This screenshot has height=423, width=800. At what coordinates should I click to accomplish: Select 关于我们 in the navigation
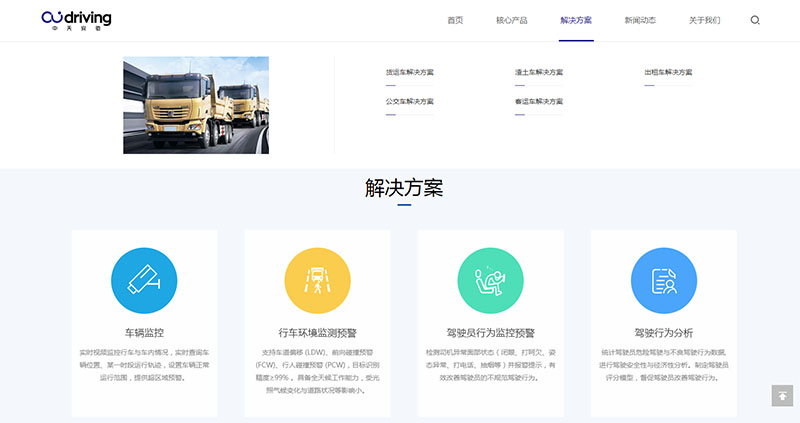[704, 20]
